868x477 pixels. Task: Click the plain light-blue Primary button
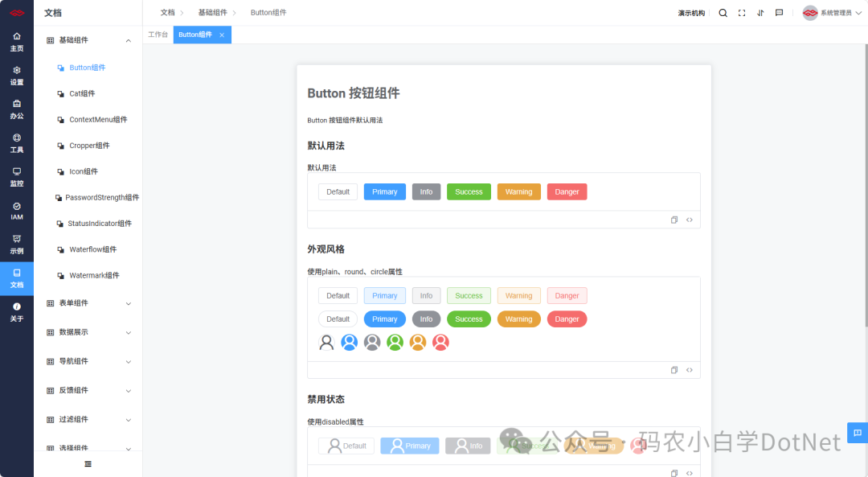coord(385,296)
